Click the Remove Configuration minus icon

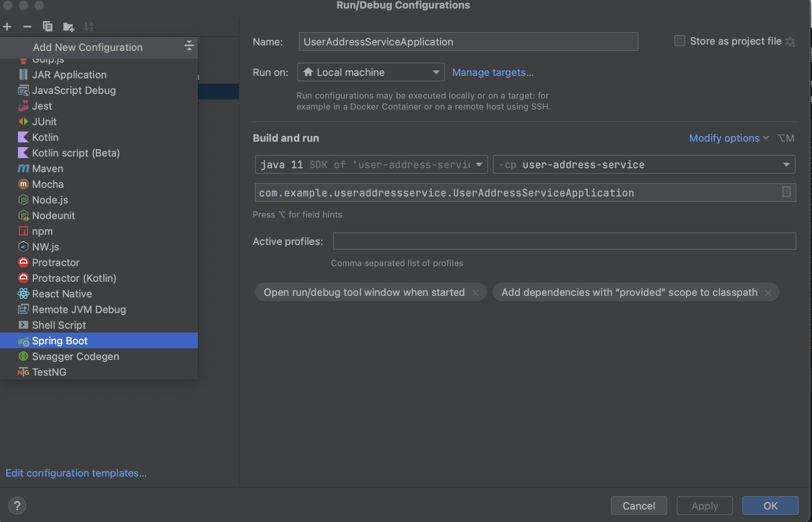point(27,27)
